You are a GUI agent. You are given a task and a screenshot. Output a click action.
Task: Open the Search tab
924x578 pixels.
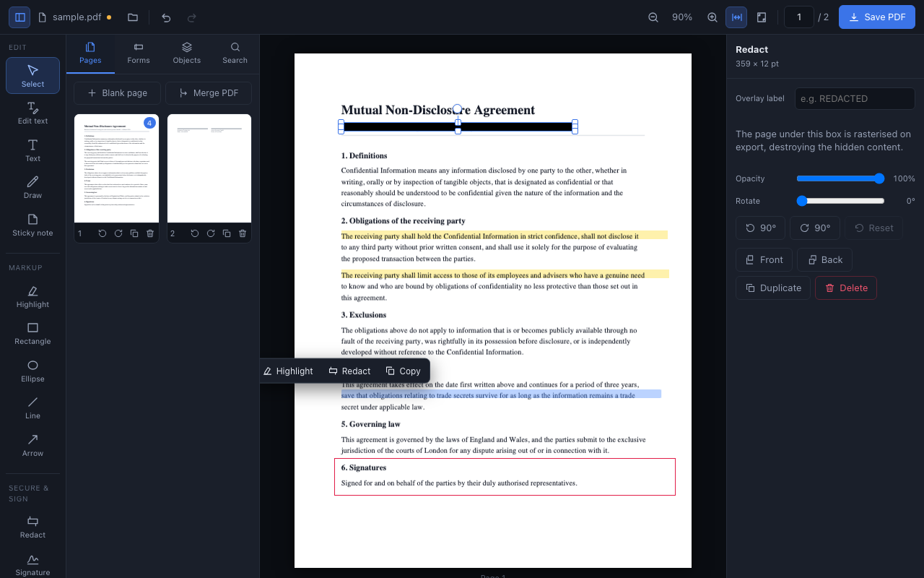(235, 53)
